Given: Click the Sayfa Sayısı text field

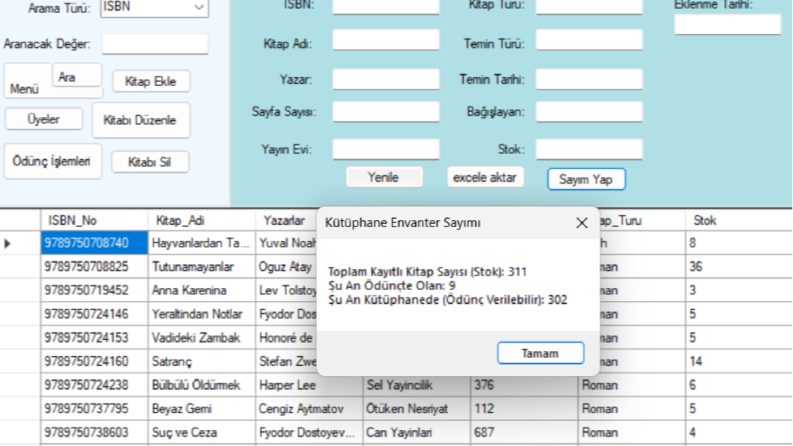Looking at the screenshot, I should 386,112.
